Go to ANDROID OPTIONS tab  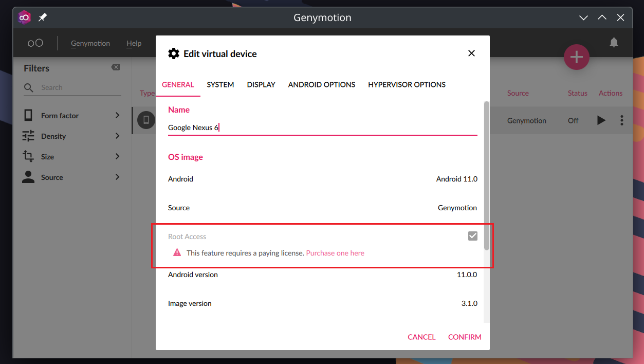(x=322, y=85)
